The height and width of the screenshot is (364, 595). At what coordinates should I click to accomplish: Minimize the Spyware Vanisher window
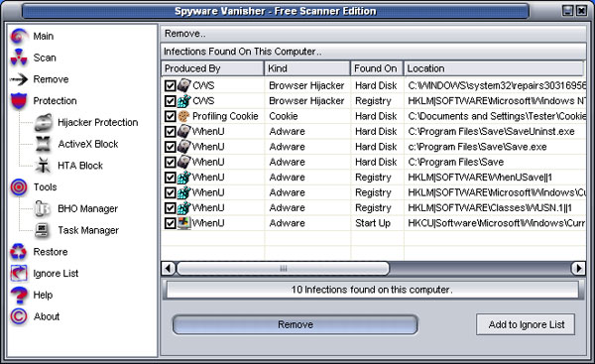[567, 11]
